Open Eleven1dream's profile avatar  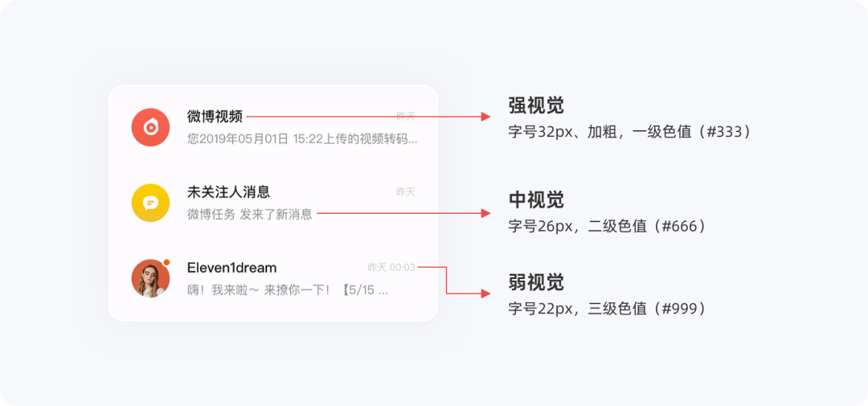coord(150,278)
